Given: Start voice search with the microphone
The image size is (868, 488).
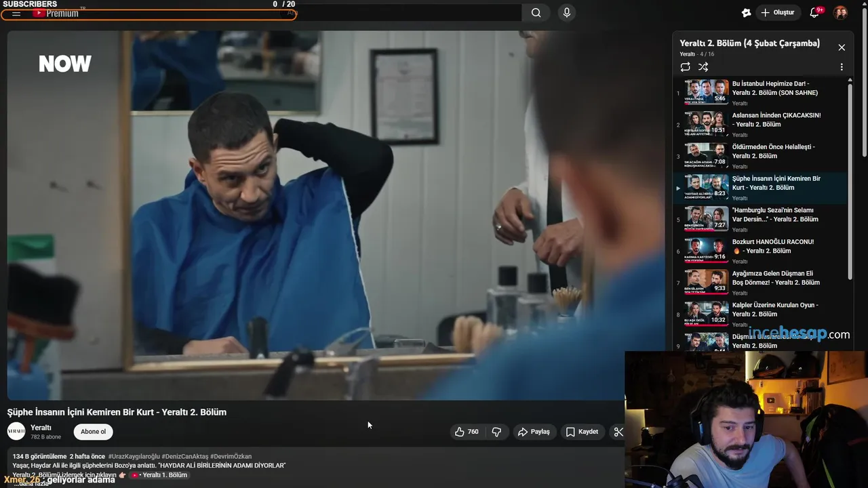Looking at the screenshot, I should [567, 13].
